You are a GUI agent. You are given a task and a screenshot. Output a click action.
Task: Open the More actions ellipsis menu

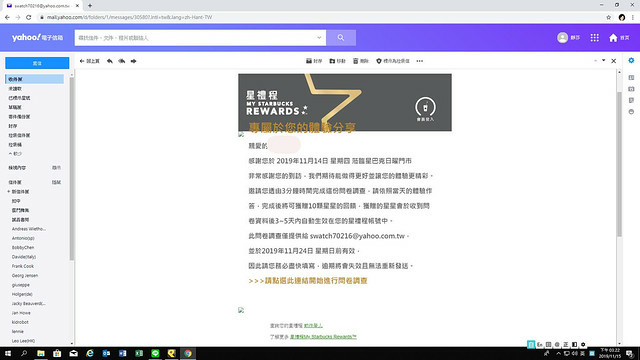coord(420,61)
